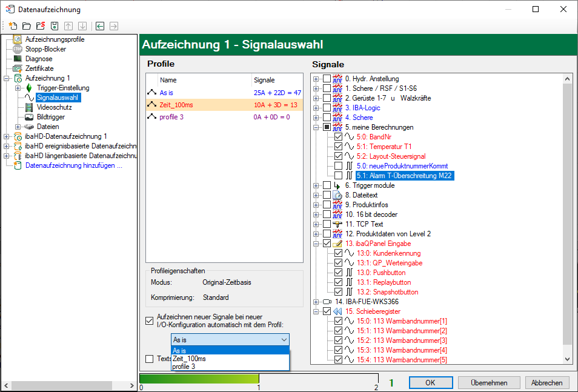Select the Videoschutz film strip icon
The width and height of the screenshot is (578, 392).
tap(28, 107)
